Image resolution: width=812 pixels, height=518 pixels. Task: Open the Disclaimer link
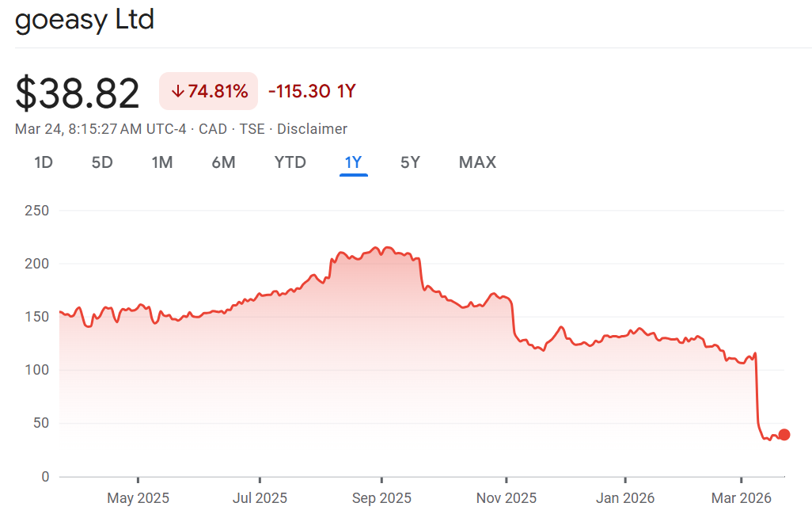(312, 129)
